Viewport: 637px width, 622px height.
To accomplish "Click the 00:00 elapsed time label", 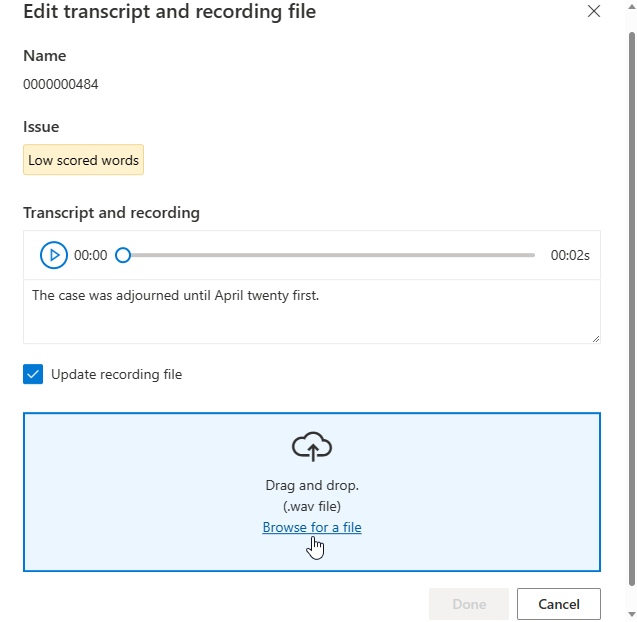I will 91,256.
